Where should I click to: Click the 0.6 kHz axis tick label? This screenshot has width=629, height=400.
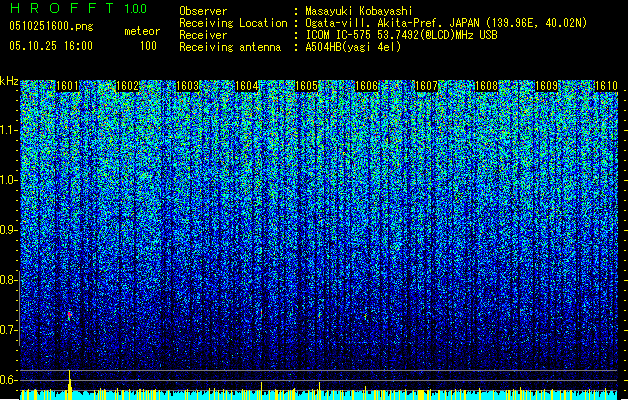(x=8, y=380)
